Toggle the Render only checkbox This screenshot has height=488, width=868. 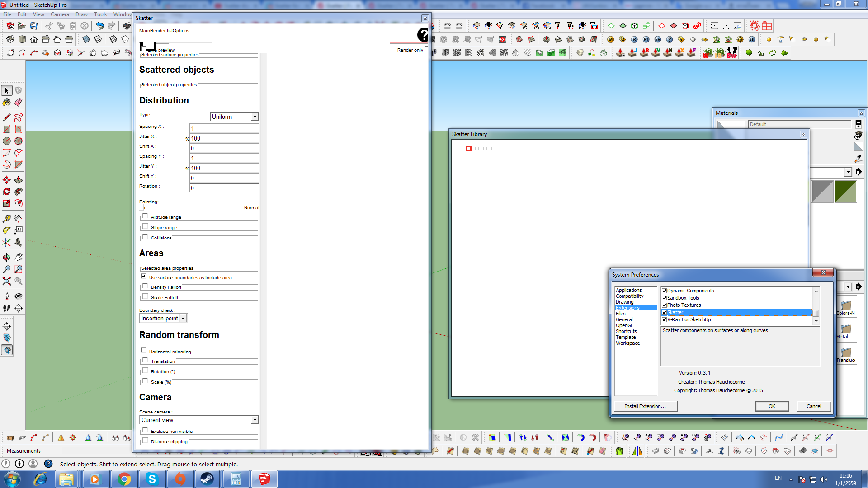click(426, 49)
